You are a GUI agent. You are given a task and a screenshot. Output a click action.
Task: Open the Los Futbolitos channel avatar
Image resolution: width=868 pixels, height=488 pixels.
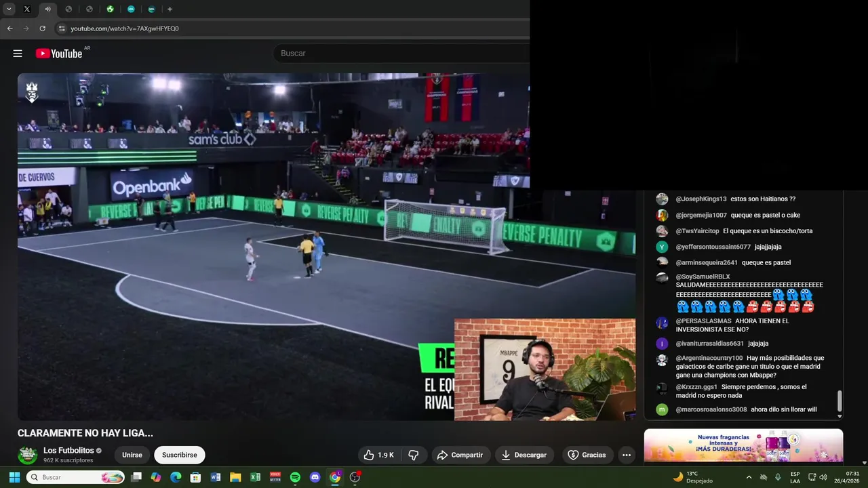28,455
